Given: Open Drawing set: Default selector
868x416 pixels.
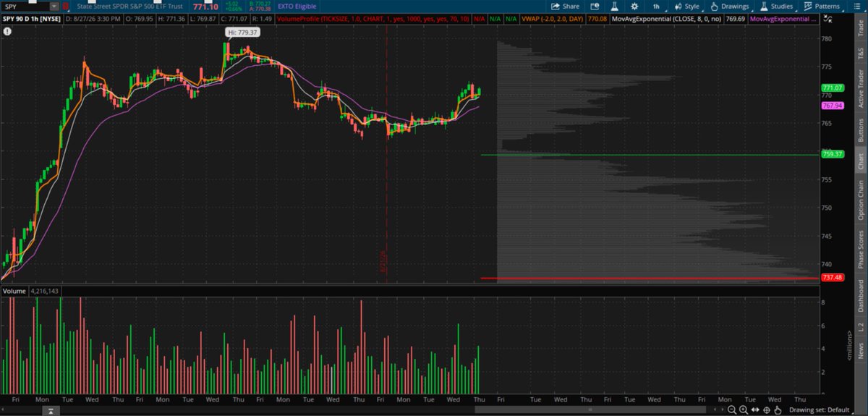Looking at the screenshot, I should (819, 409).
